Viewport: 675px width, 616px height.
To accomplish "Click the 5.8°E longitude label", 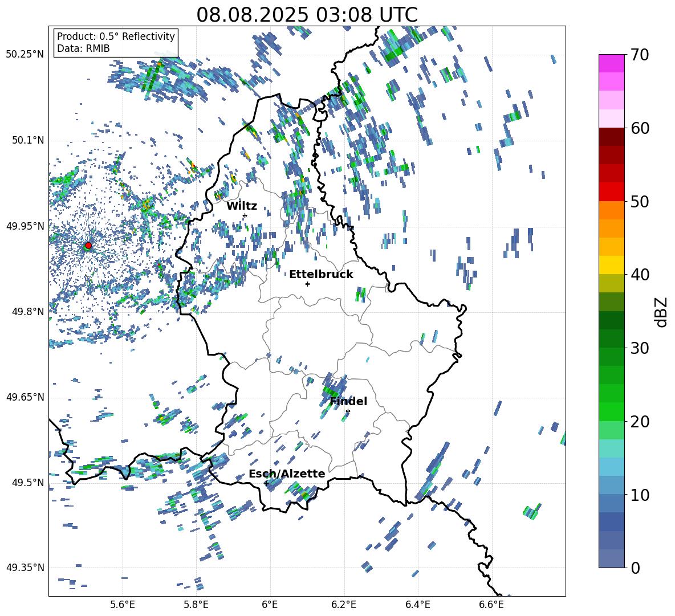I will tap(196, 605).
